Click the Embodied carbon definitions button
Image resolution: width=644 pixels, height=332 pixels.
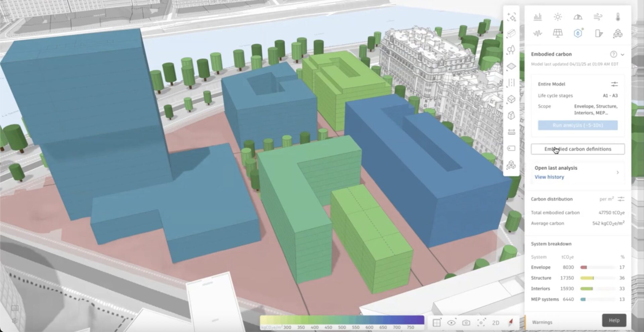coord(578,149)
